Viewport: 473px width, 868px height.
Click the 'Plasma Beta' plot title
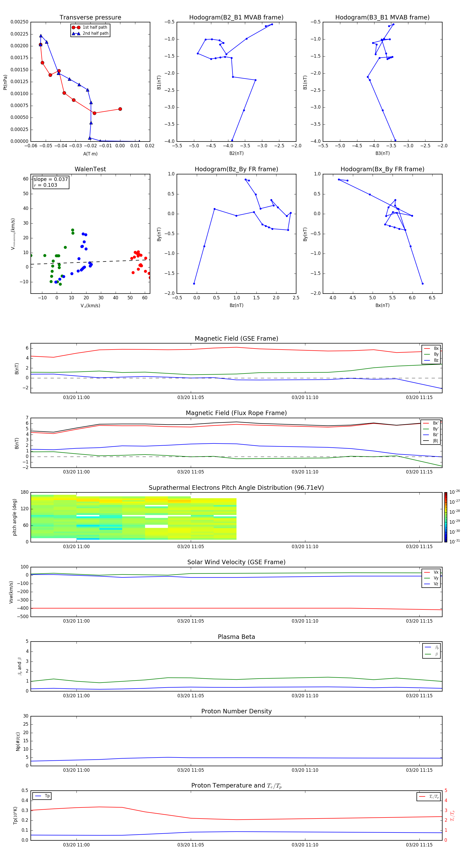click(236, 637)
